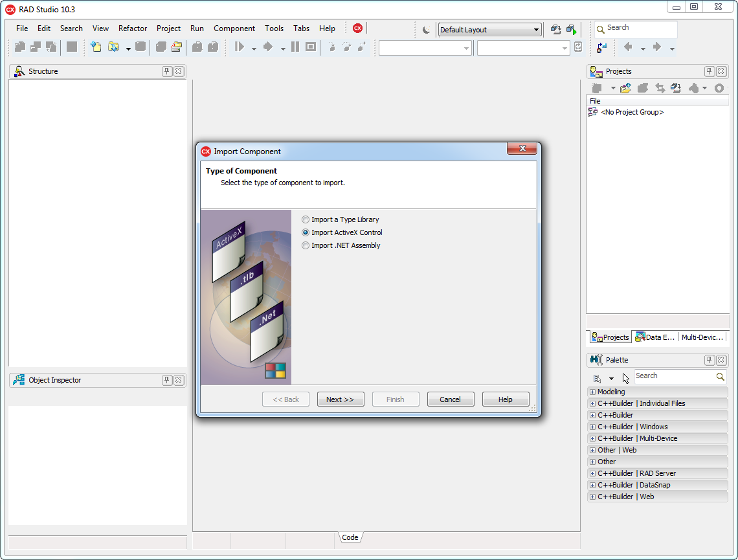Open the first empty platform combo box

point(425,48)
